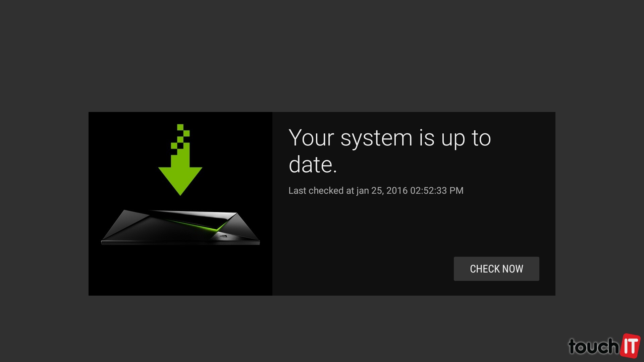Click the word touch in the watermark
The image size is (644, 362).
coord(593,347)
